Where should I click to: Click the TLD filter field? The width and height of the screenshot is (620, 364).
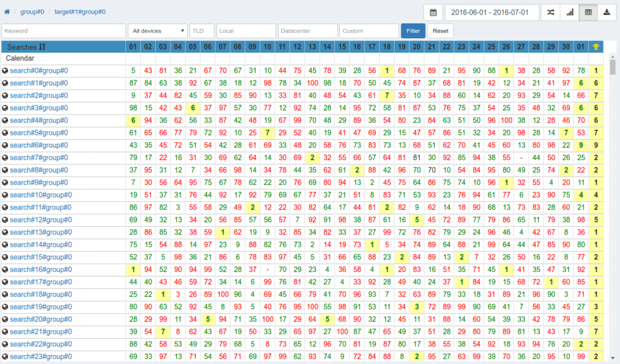click(202, 31)
